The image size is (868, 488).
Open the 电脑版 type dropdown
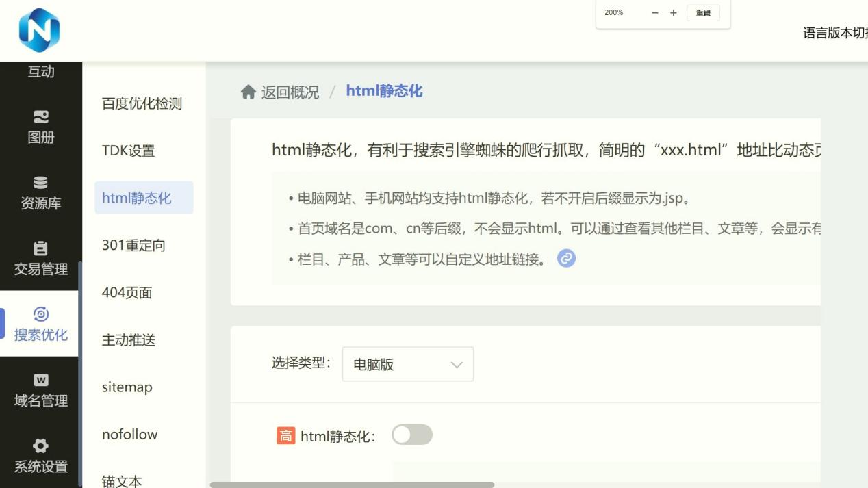407,364
